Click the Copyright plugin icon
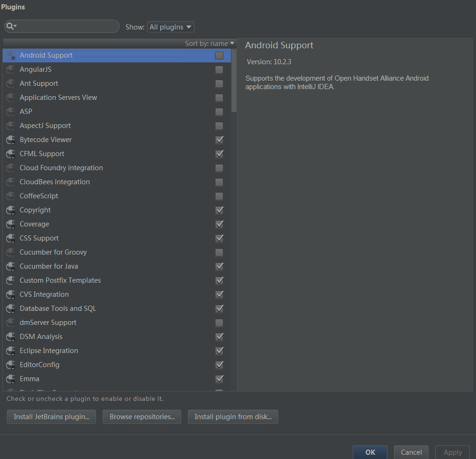Image resolution: width=476 pixels, height=459 pixels. pyautogui.click(x=10, y=210)
